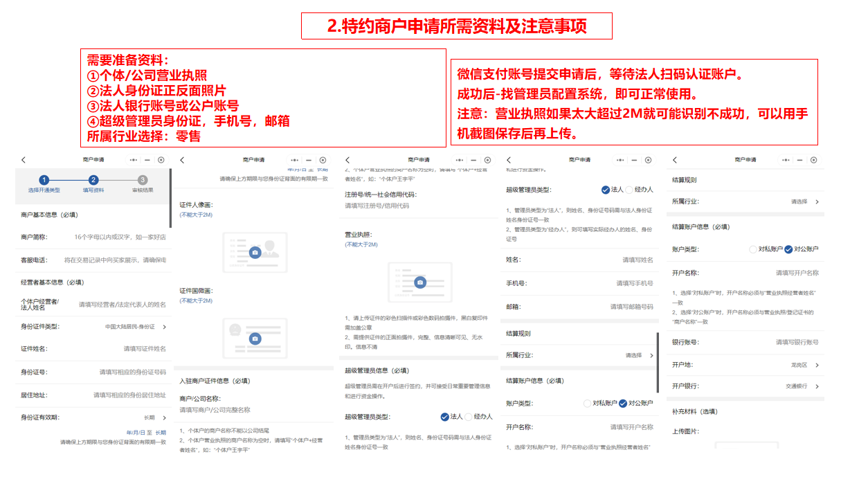The image size is (868, 486).
Task: Click 手机号 input field
Action: pos(635,283)
